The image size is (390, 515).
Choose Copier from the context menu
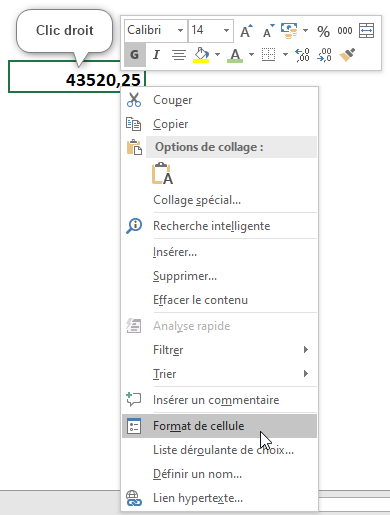pyautogui.click(x=219, y=124)
